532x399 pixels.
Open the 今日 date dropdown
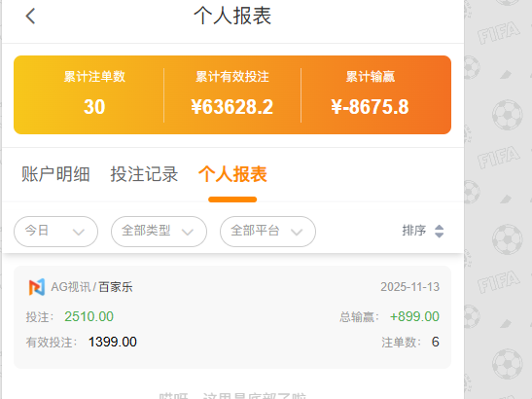pos(56,232)
